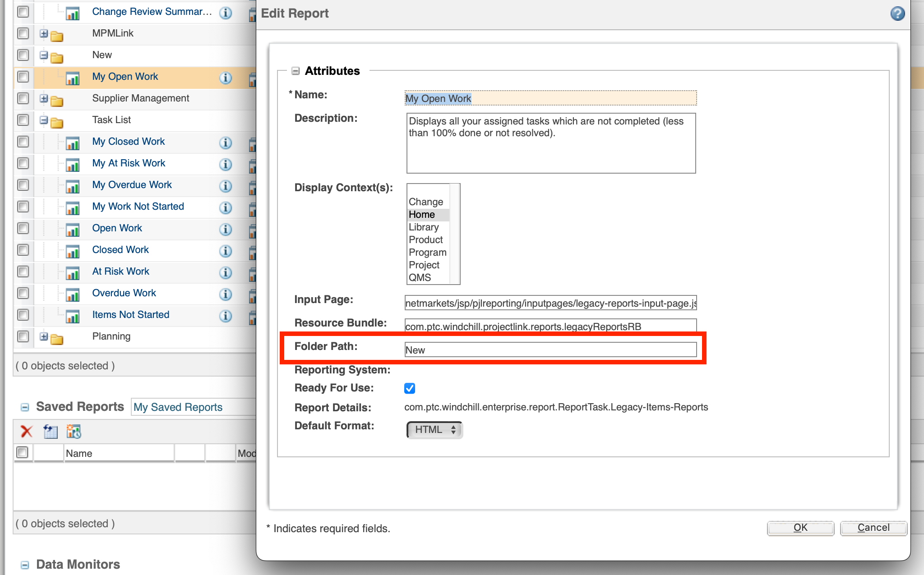924x575 pixels.
Task: Click the report chart icon next to Overdue Work
Action: (x=73, y=294)
